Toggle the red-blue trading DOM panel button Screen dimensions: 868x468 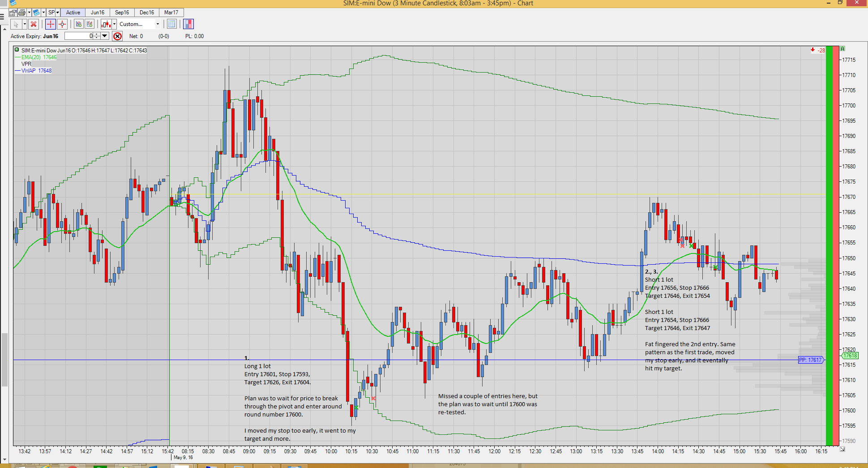click(188, 24)
